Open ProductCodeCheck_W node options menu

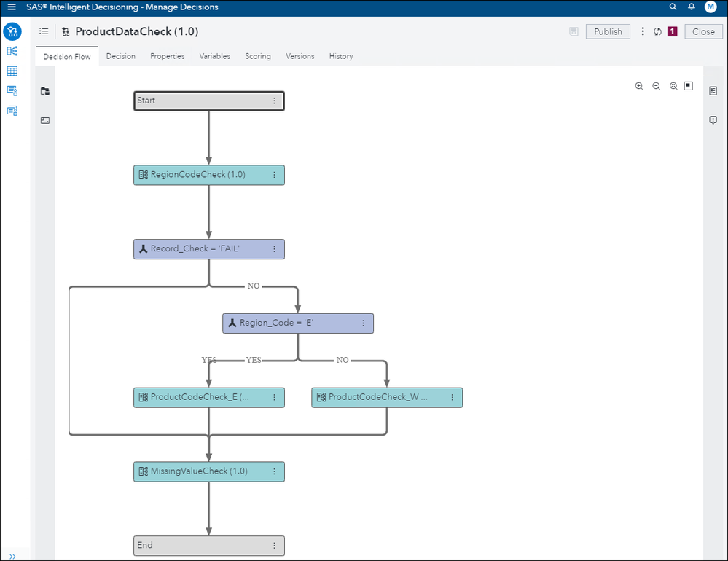(453, 398)
